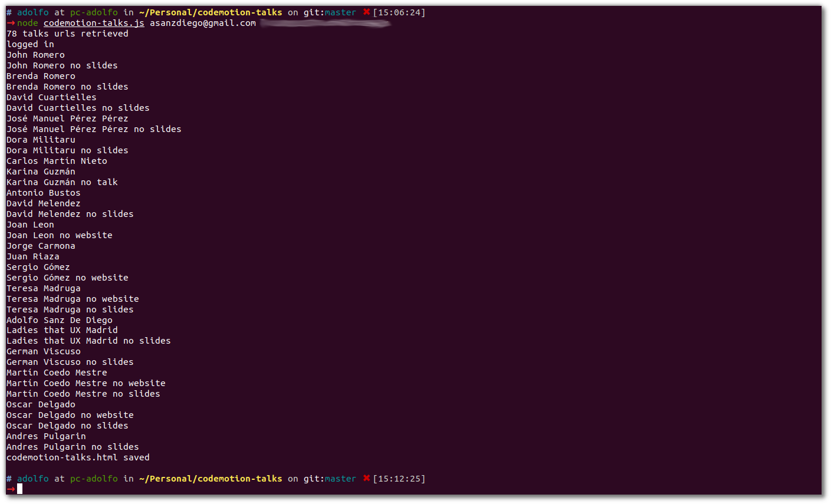The height and width of the screenshot is (504, 831).
Task: Click the "Jorge Carmona" line
Action: pyautogui.click(x=41, y=246)
